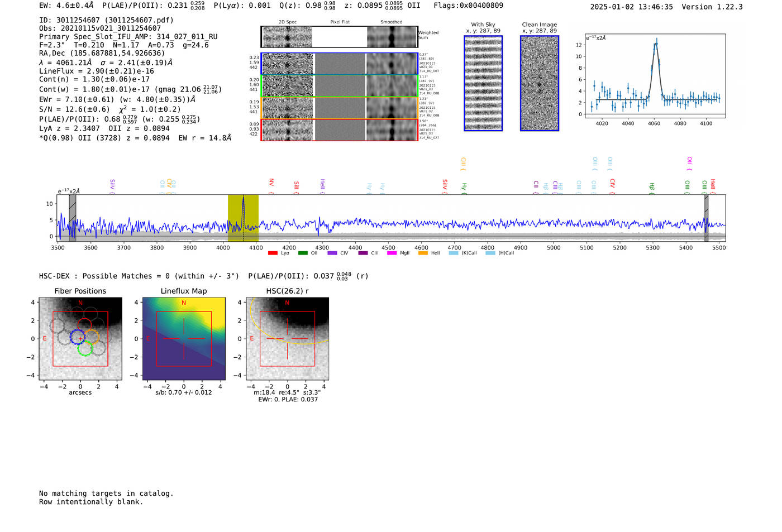Open the Lineflux Map panel

184,338
